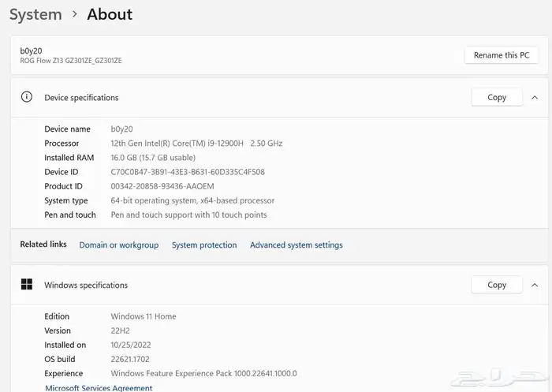Click the Rename this PC button

click(502, 55)
